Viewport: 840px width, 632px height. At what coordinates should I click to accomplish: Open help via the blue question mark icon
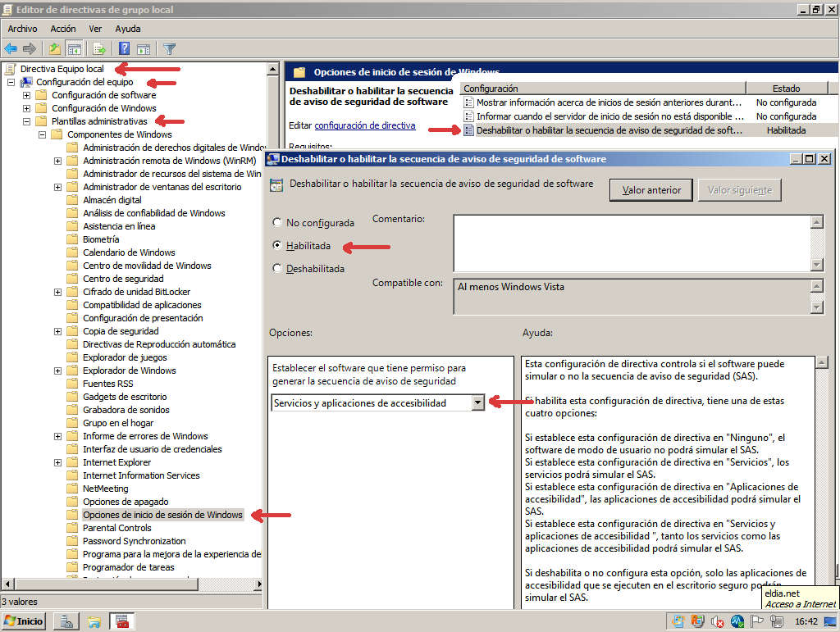[124, 48]
